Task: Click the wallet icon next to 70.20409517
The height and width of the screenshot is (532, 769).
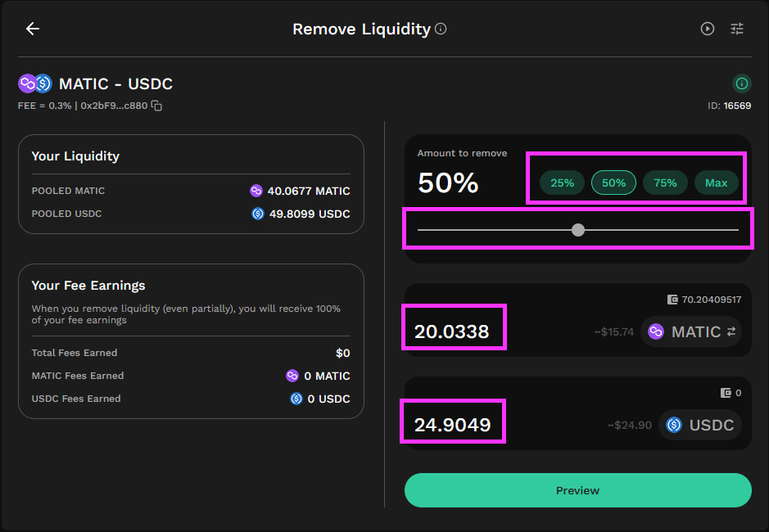Action: coord(672,299)
